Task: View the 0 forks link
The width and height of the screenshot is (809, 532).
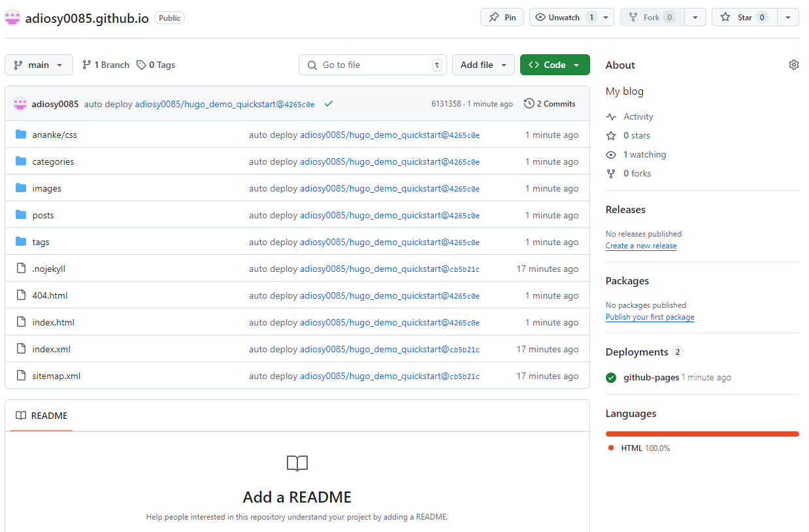Action: click(x=629, y=173)
